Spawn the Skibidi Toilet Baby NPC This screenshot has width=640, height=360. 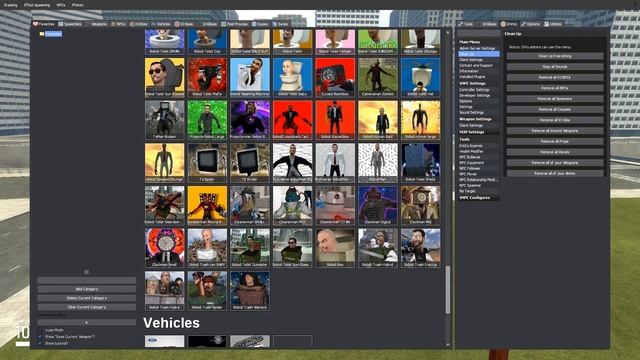click(292, 77)
